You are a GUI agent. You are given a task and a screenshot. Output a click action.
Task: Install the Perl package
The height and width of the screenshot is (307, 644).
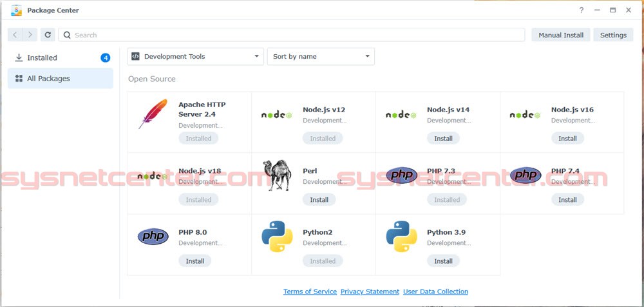coord(319,199)
